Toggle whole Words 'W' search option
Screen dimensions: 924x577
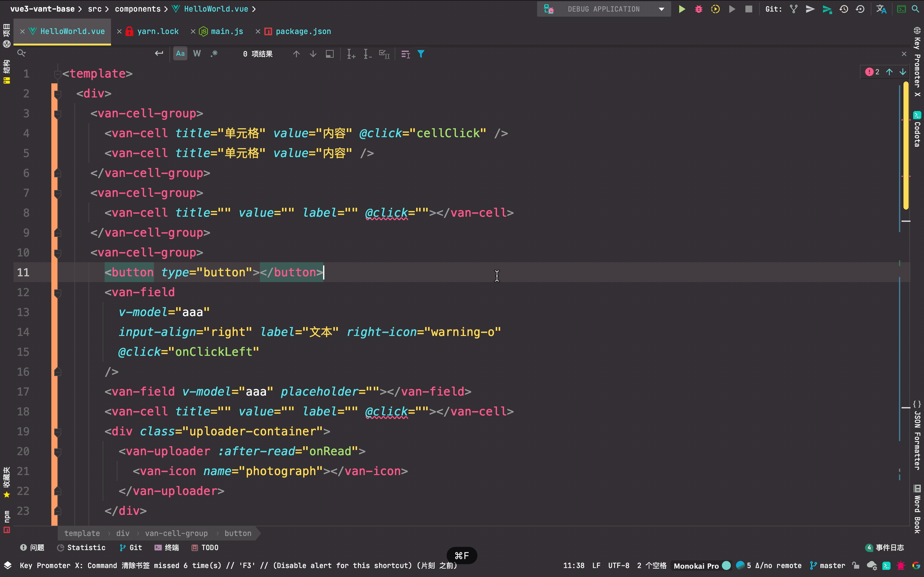tap(197, 54)
